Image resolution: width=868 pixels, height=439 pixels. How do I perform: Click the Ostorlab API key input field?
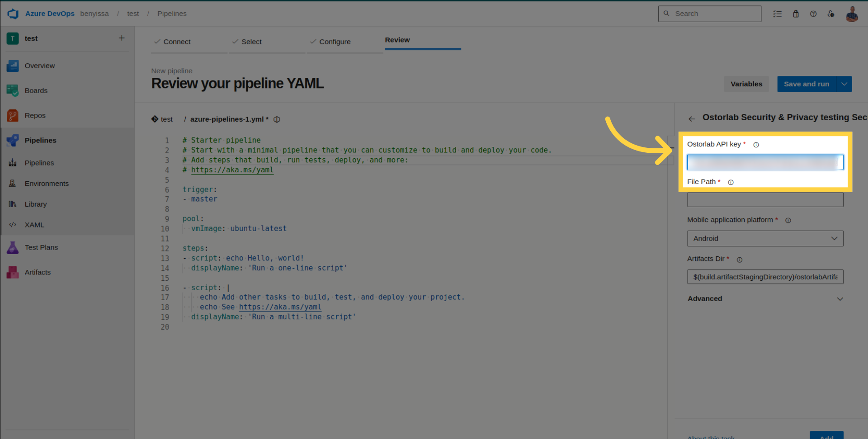click(x=765, y=162)
